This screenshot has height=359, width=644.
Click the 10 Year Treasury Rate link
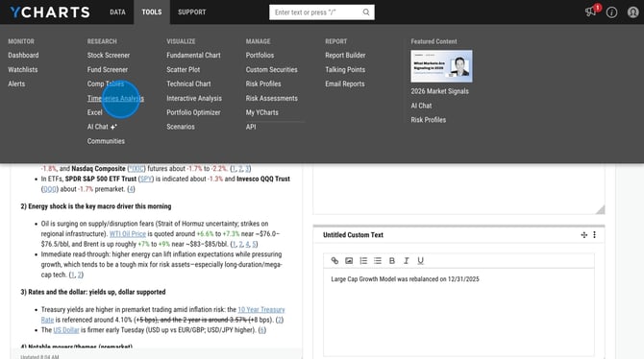261,310
